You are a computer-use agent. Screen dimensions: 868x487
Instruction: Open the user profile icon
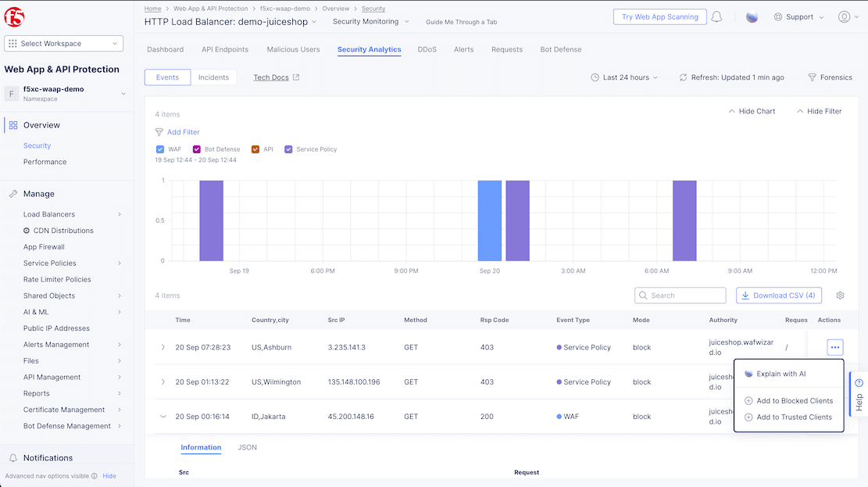(844, 17)
